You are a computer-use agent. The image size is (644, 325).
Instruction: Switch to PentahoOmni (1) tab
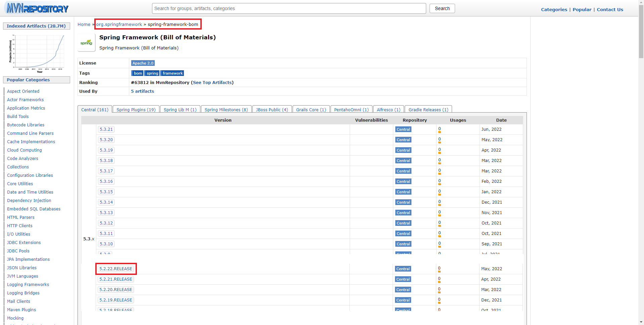pos(351,110)
